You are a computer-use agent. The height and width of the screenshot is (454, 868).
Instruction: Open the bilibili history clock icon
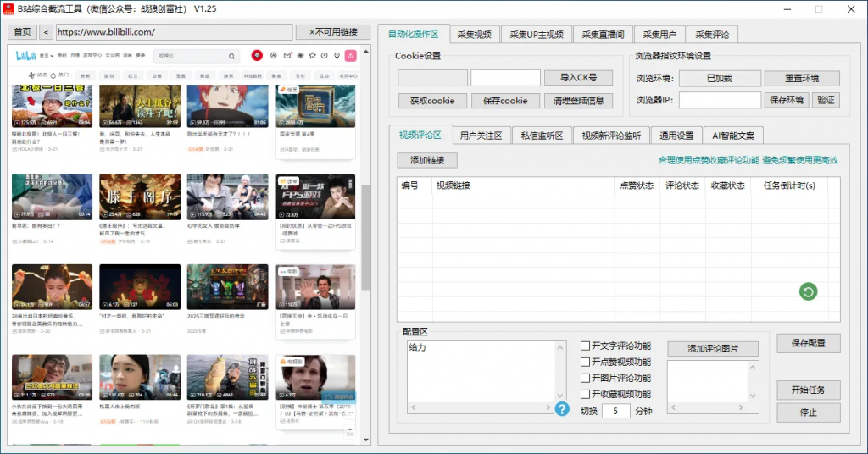tap(325, 56)
